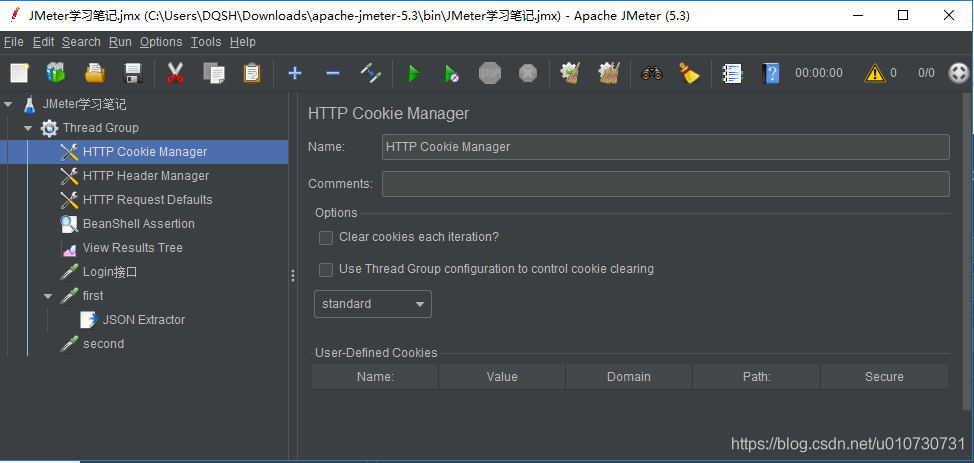Click the Comments text field

(665, 184)
